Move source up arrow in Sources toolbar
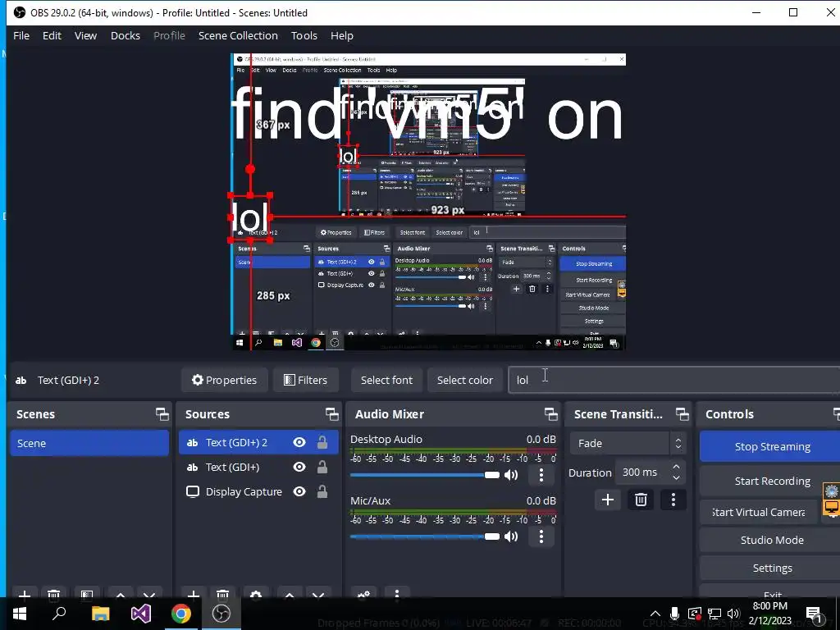This screenshot has width=840, height=630. pos(290,594)
